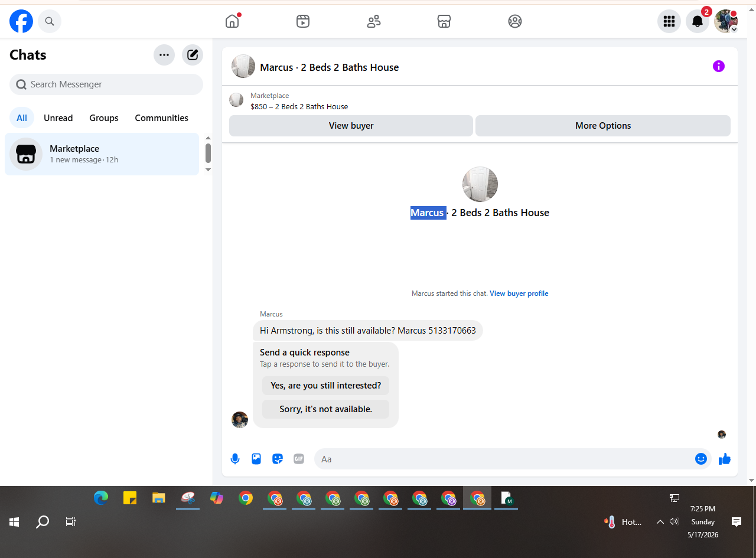Click the $850 – 2 Beds 2 Baths House text
The image size is (756, 558).
tap(299, 107)
